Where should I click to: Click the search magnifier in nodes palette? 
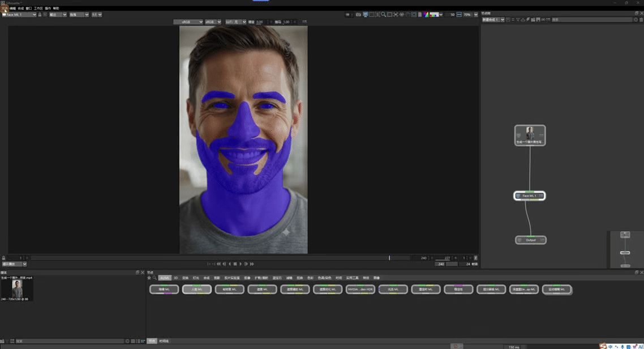click(x=154, y=278)
